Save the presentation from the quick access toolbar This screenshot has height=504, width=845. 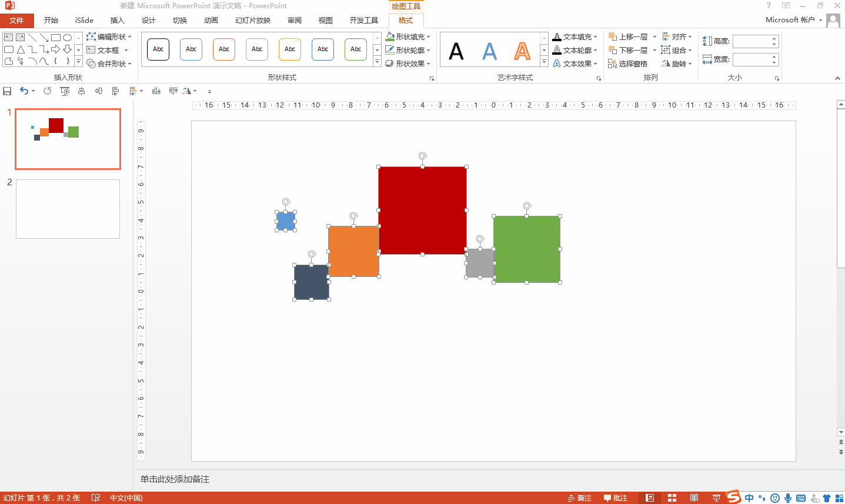(x=7, y=91)
